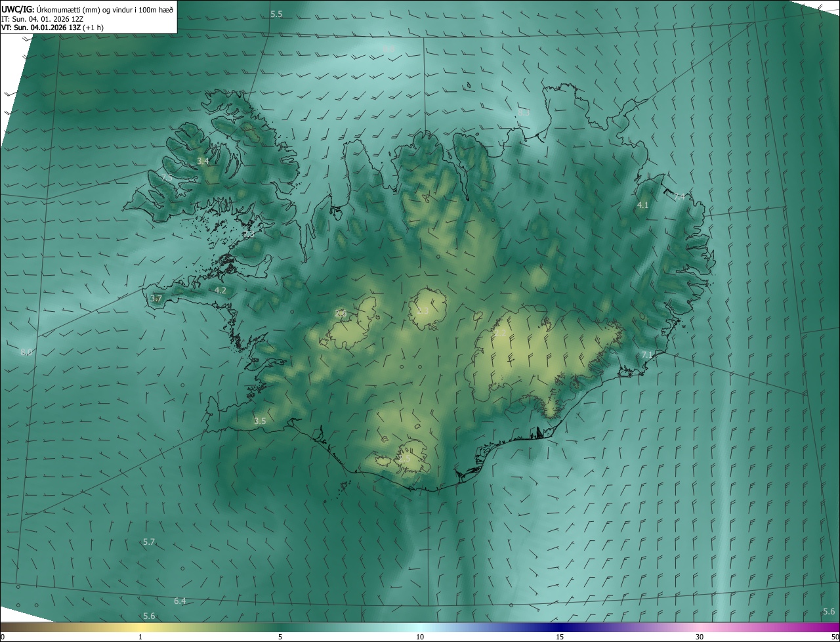Click the color scale tick label 5
This screenshot has width=840, height=642.
pos(280,637)
